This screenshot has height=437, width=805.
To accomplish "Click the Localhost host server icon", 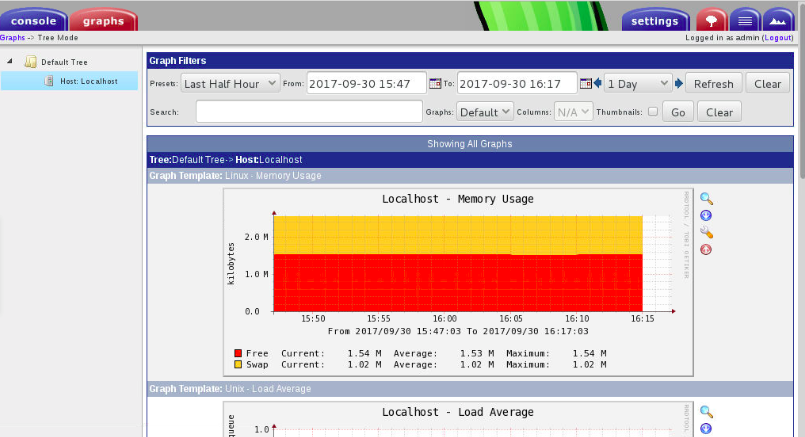I will click(49, 81).
